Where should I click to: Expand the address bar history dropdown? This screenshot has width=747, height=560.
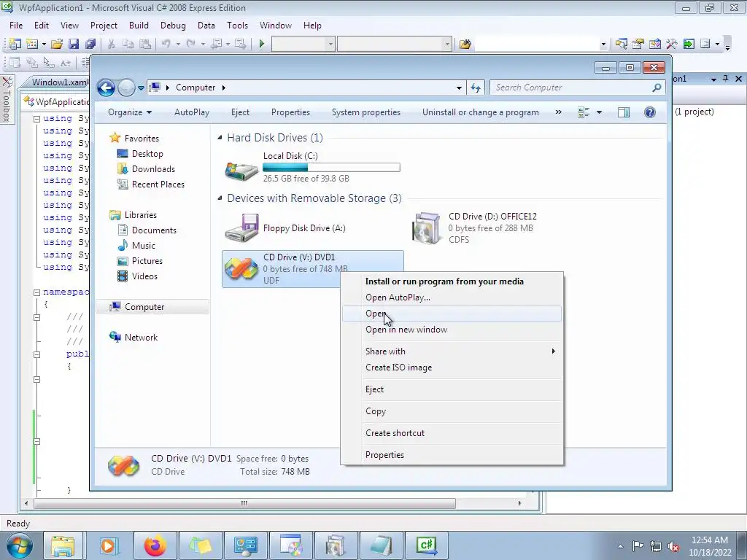click(x=459, y=87)
